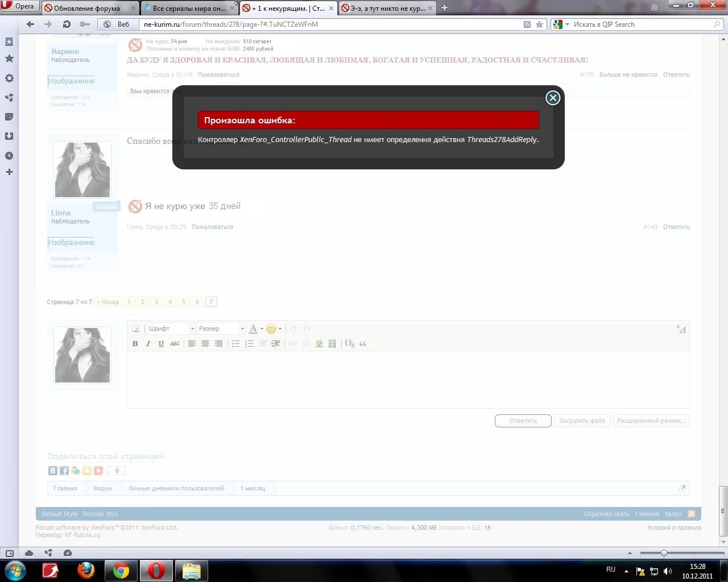This screenshot has width=728, height=582.
Task: Click Ответить link on post #140
Action: (676, 227)
